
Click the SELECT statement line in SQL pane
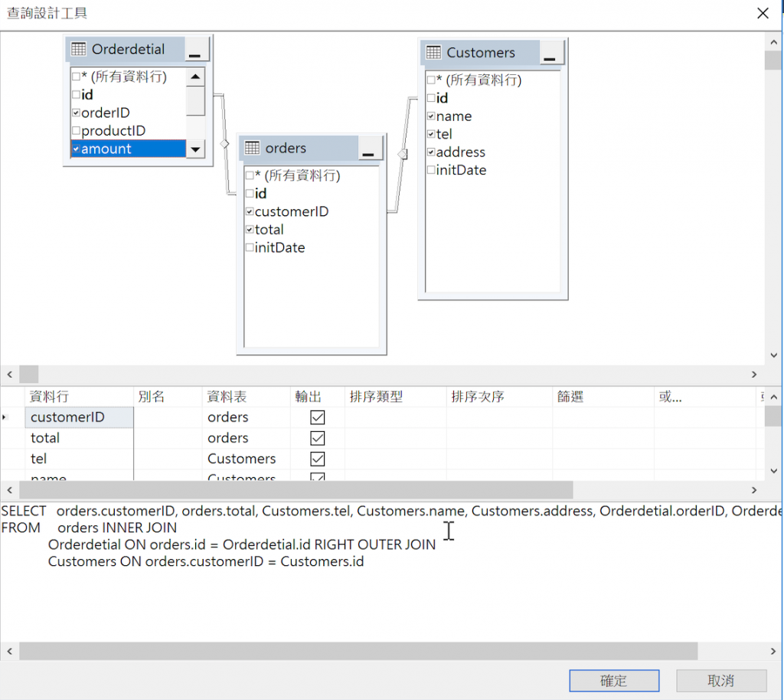(391, 511)
